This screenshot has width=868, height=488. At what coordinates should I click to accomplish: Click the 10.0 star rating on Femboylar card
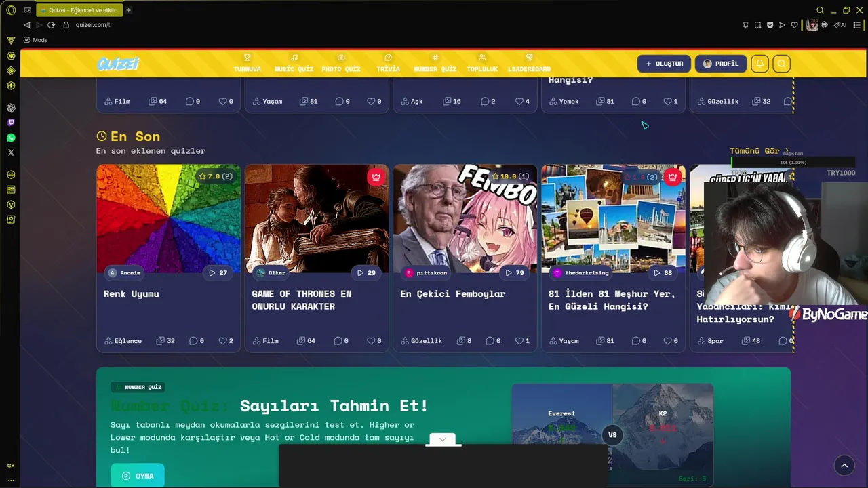pyautogui.click(x=511, y=176)
